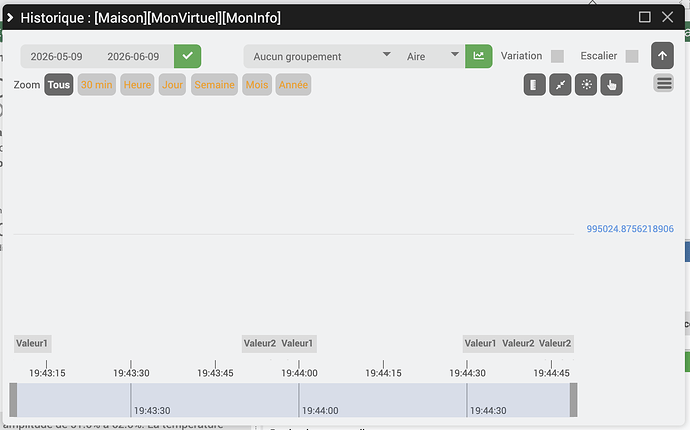The height and width of the screenshot is (430, 690).
Task: Click the Valeur1 flag near 19:44:00
Action: (x=297, y=343)
